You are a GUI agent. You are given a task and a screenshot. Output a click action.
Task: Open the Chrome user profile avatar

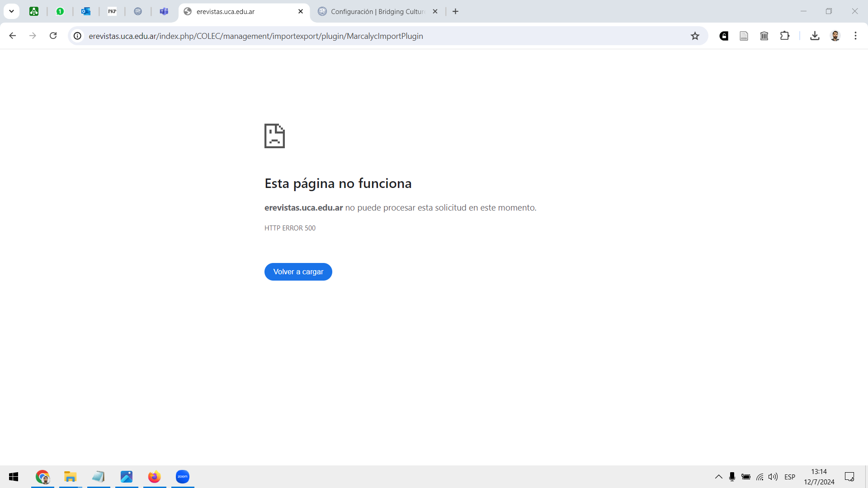[x=835, y=36]
